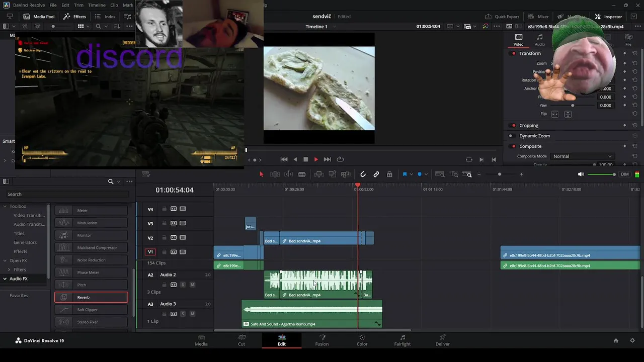644x362 pixels.
Task: Open the Timeline menu
Action: coord(97,5)
